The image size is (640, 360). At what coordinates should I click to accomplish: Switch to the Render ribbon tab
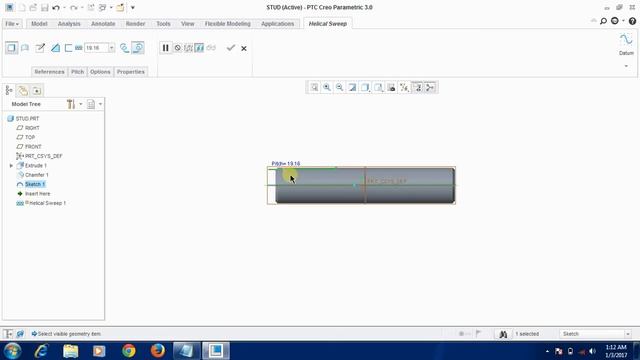point(135,24)
